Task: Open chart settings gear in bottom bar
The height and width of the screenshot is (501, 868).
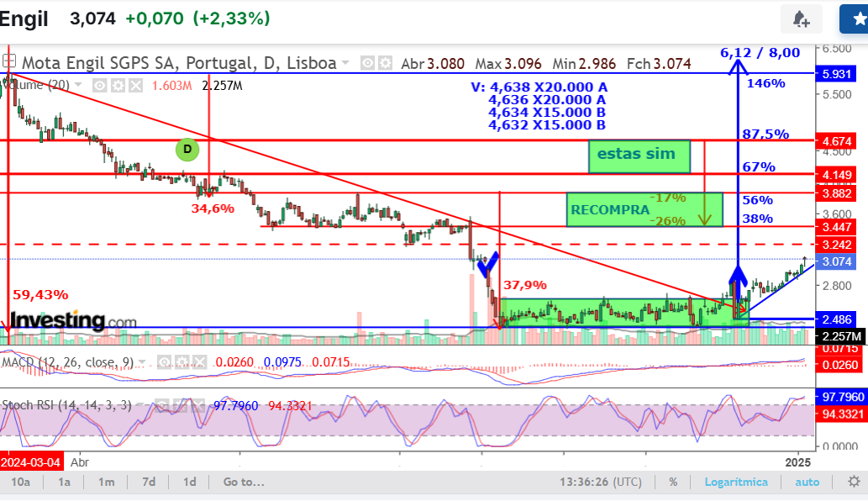Action: click(x=855, y=482)
